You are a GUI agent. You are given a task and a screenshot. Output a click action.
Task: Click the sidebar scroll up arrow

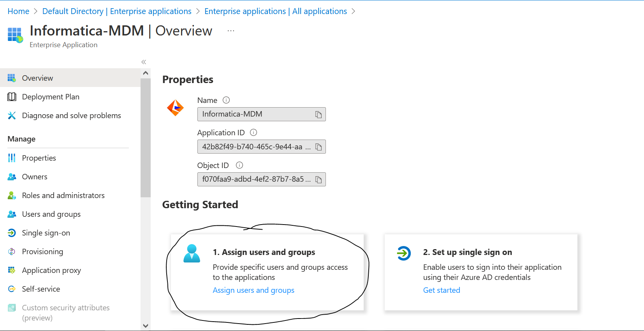146,73
